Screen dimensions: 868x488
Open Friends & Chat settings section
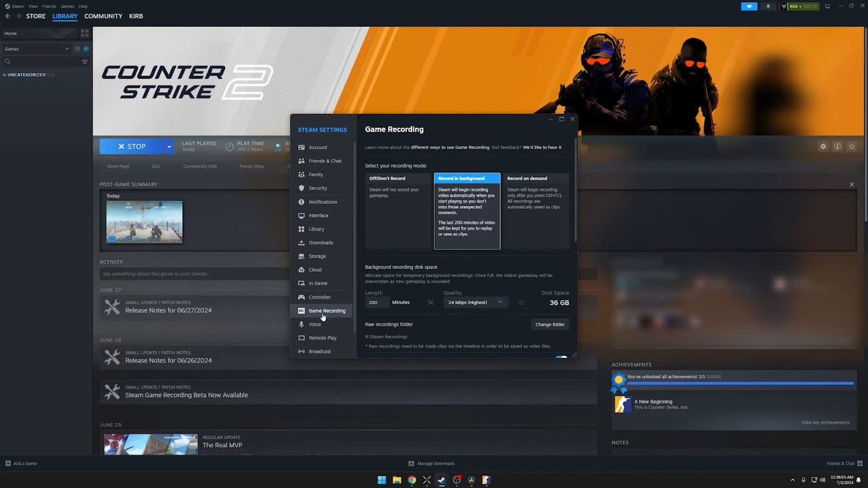[322, 161]
